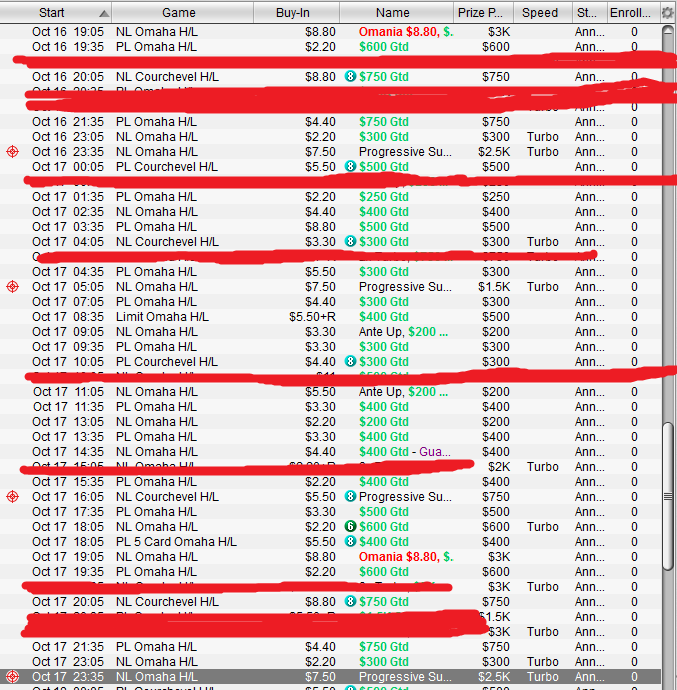Click the 8-max badge on Oct 17 00:05 $500 Gtd
The height and width of the screenshot is (690, 677).
pos(350,167)
